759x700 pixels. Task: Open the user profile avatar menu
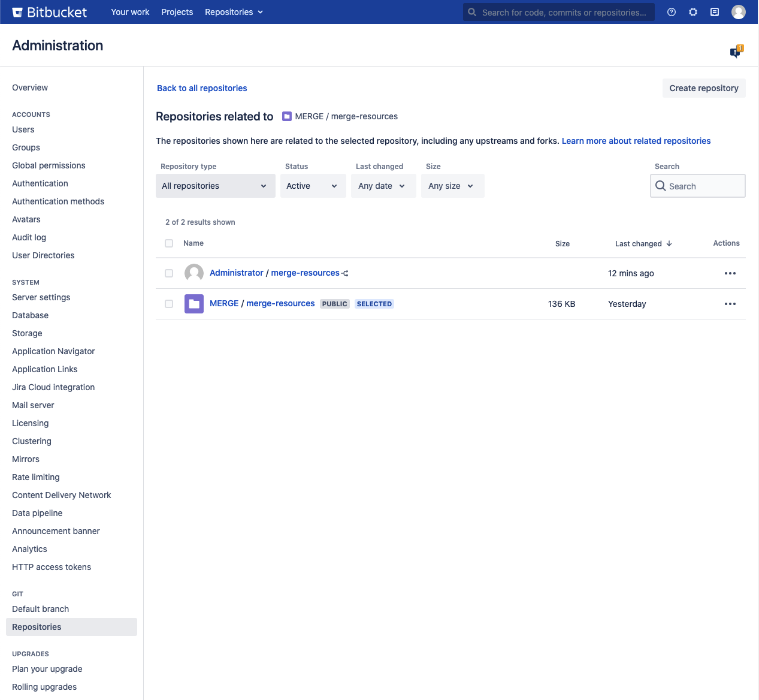(x=739, y=12)
